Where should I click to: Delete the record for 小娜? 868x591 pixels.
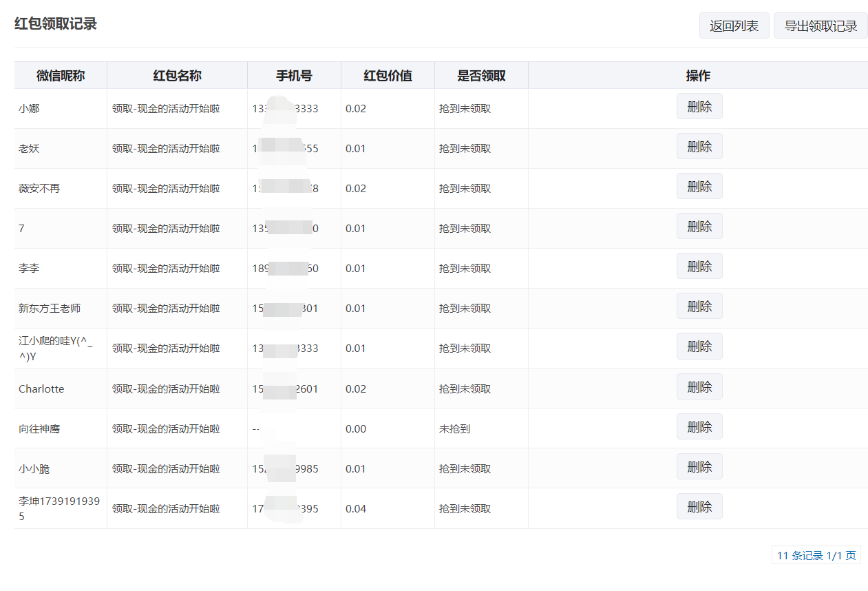click(x=699, y=107)
